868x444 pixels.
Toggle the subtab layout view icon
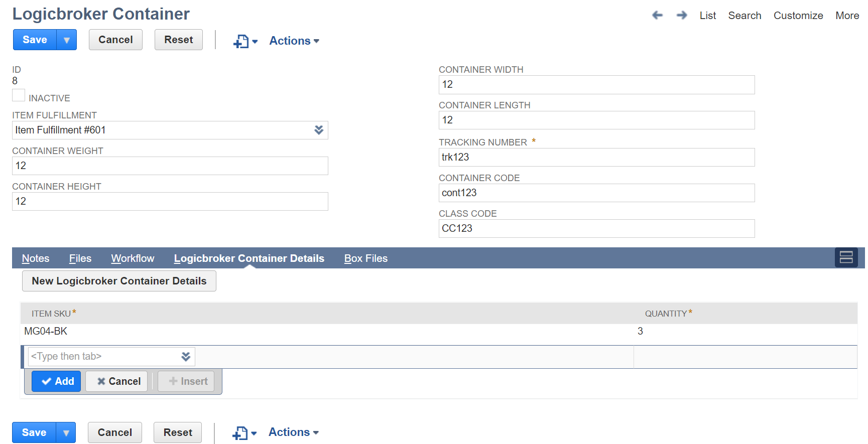coord(846,257)
